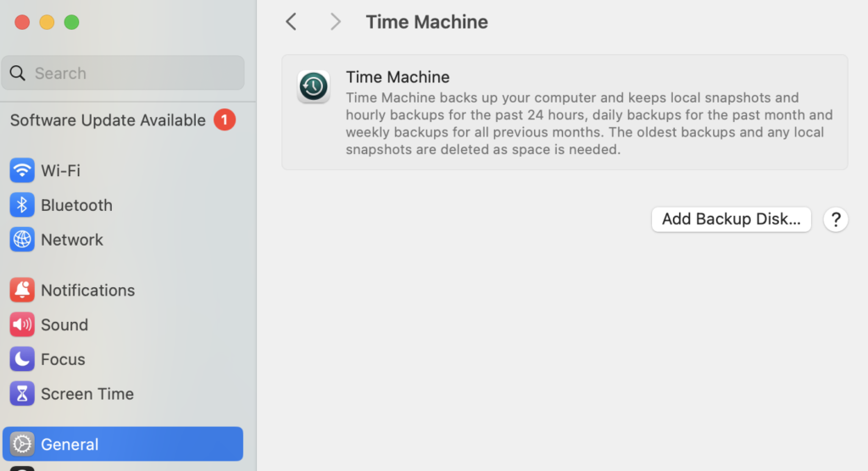Click Add Backup Disk button
868x471 pixels.
tap(732, 219)
